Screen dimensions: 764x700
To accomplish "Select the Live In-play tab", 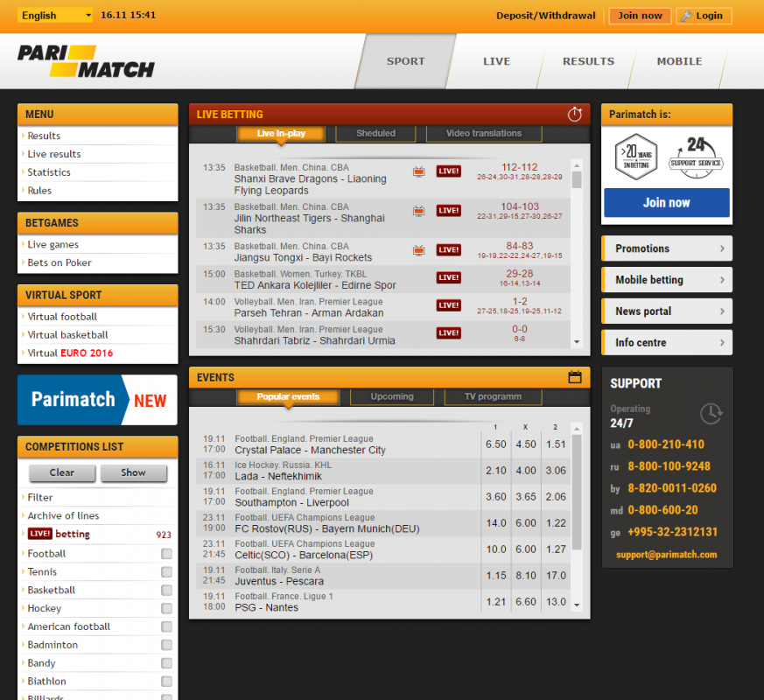I will pos(281,134).
